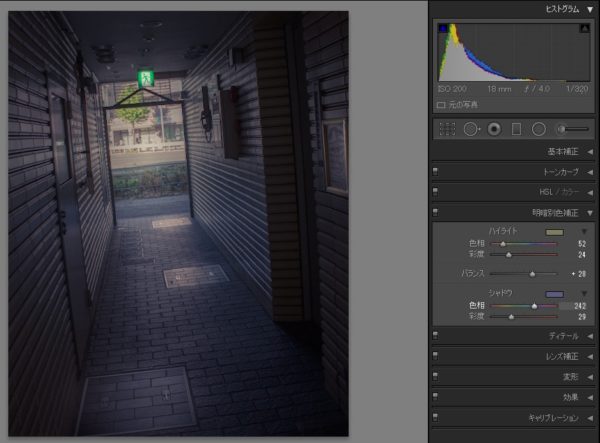Click the highlight saturation value 24
This screenshot has height=443, width=600.
[582, 255]
